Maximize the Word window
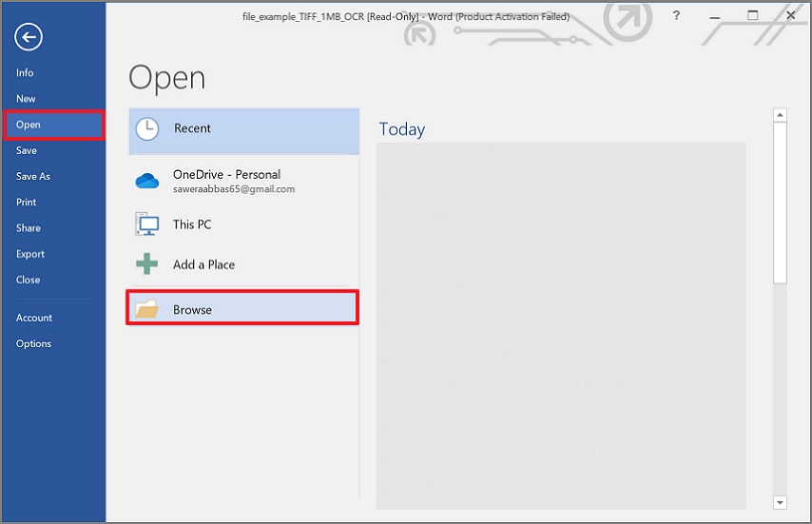Image resolution: width=812 pixels, height=524 pixels. tap(753, 15)
